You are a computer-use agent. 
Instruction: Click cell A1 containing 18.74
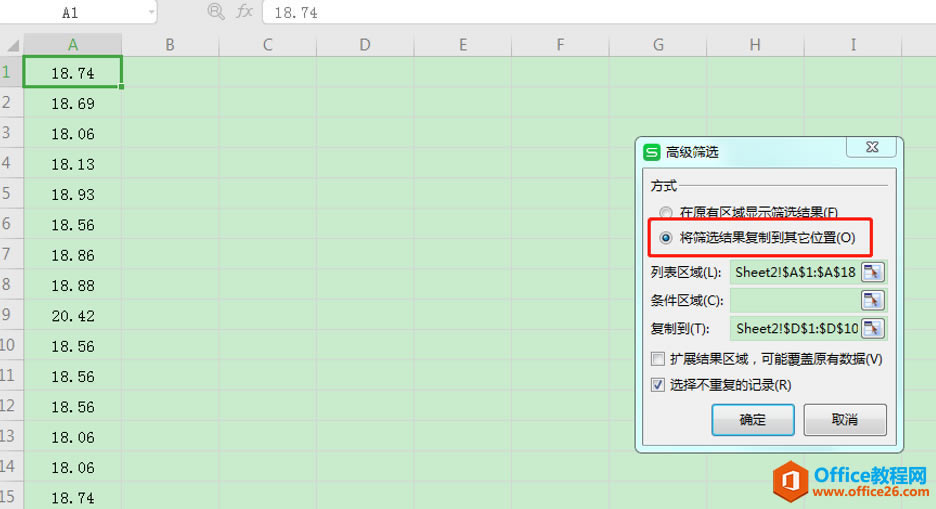pos(73,72)
